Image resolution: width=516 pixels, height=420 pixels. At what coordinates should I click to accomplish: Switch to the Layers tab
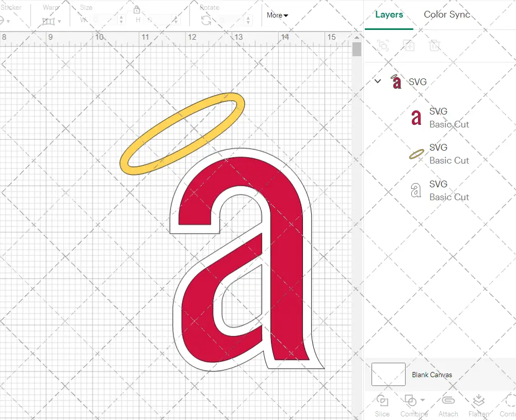(389, 14)
